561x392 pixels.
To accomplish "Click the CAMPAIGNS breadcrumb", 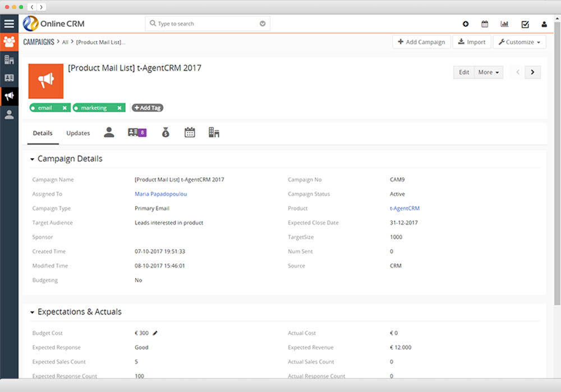I will pos(39,42).
